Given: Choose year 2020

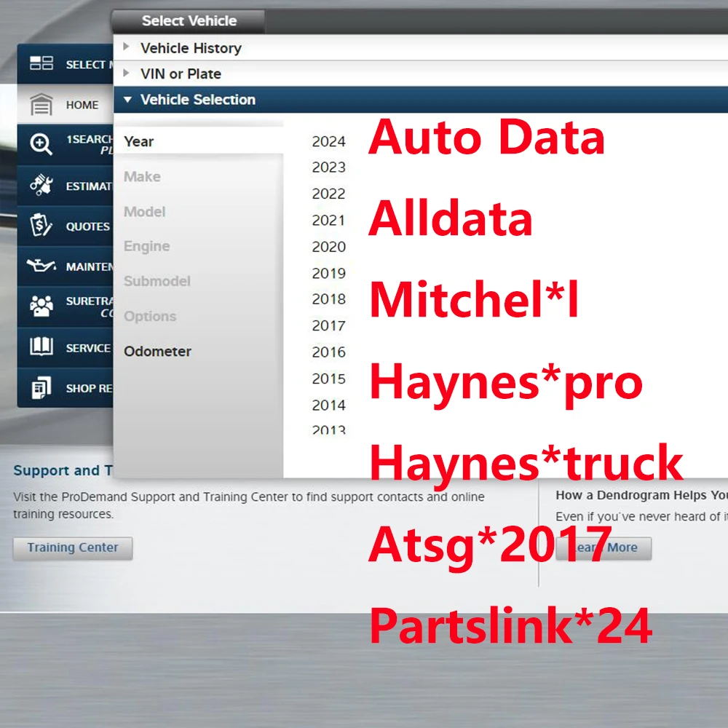Looking at the screenshot, I should tap(329, 247).
